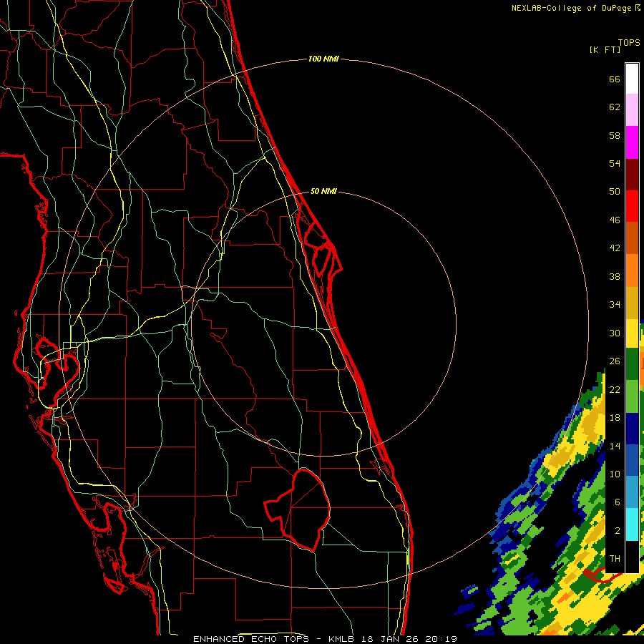This screenshot has width=644, height=644.
Task: Select the '14' legend label
Action: coord(615,446)
